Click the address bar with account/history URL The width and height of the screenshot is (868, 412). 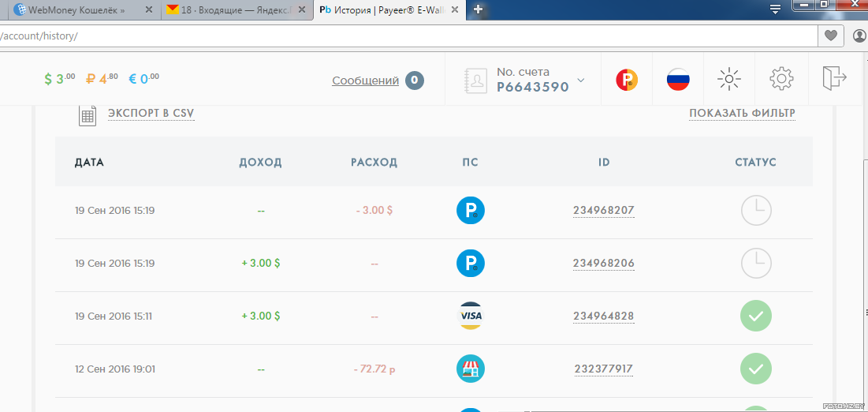408,36
